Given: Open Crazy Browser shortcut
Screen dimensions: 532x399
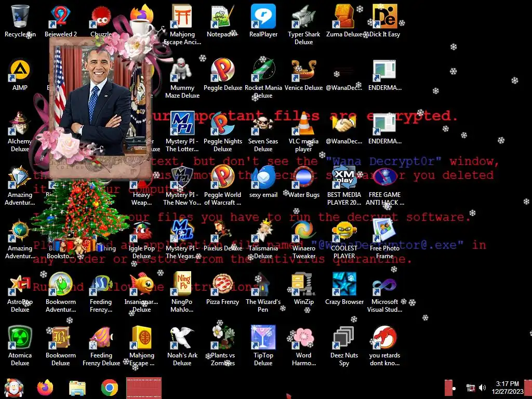Looking at the screenshot, I should 344,289.
